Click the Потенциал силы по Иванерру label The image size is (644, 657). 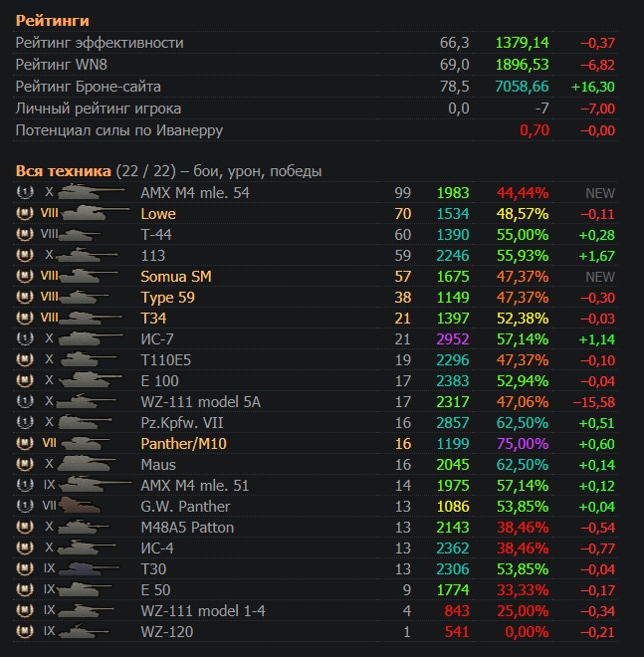point(119,130)
